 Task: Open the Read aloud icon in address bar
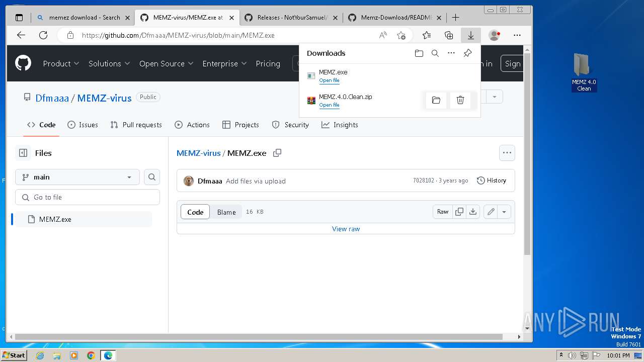[x=383, y=35]
